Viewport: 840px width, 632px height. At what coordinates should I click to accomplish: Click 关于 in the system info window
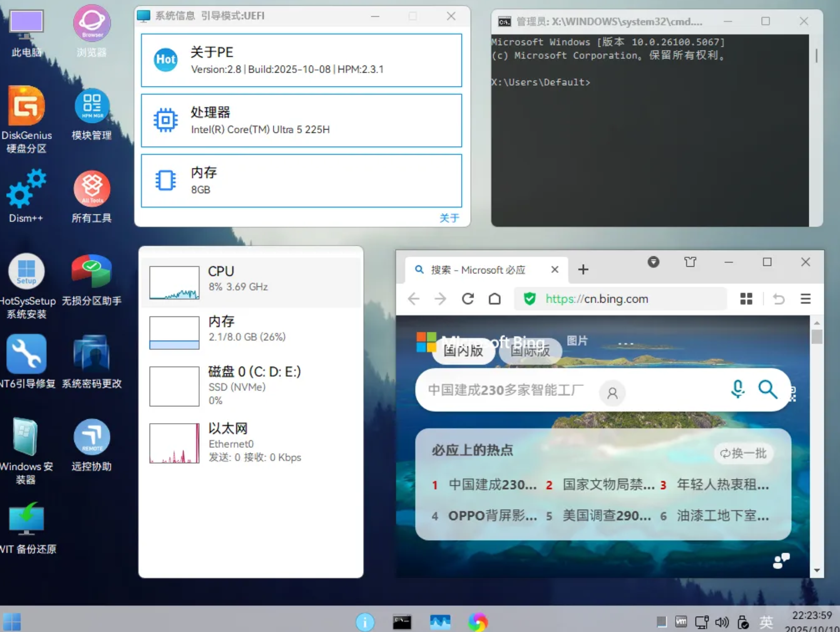(448, 218)
